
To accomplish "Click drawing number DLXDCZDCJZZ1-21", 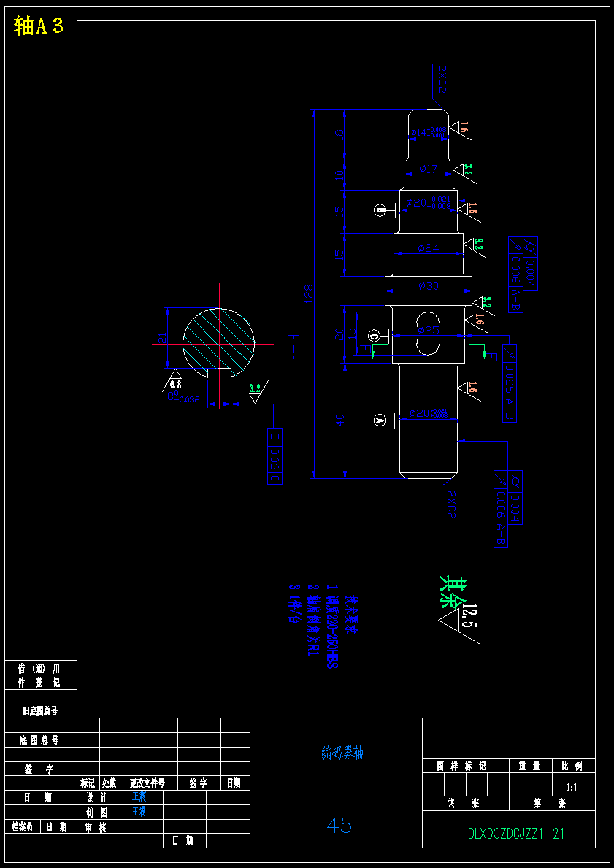I will (x=516, y=833).
